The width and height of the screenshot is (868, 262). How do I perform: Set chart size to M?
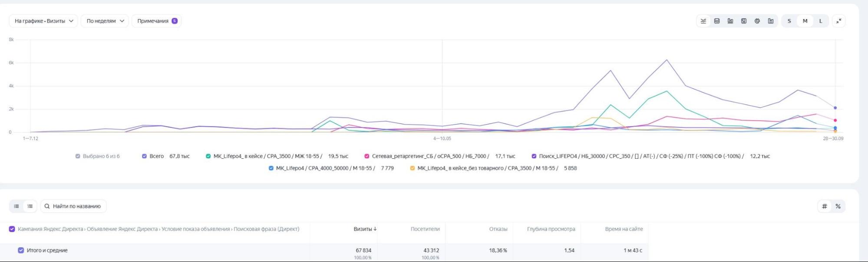point(805,21)
